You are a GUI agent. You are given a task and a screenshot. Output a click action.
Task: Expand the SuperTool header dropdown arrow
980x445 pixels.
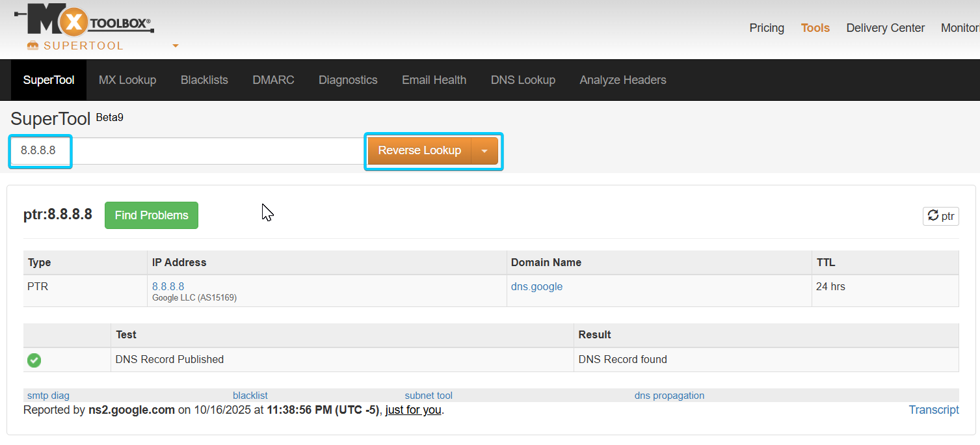[176, 46]
